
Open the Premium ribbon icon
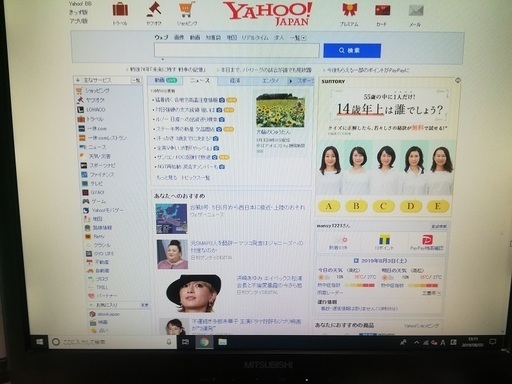[x=349, y=10]
